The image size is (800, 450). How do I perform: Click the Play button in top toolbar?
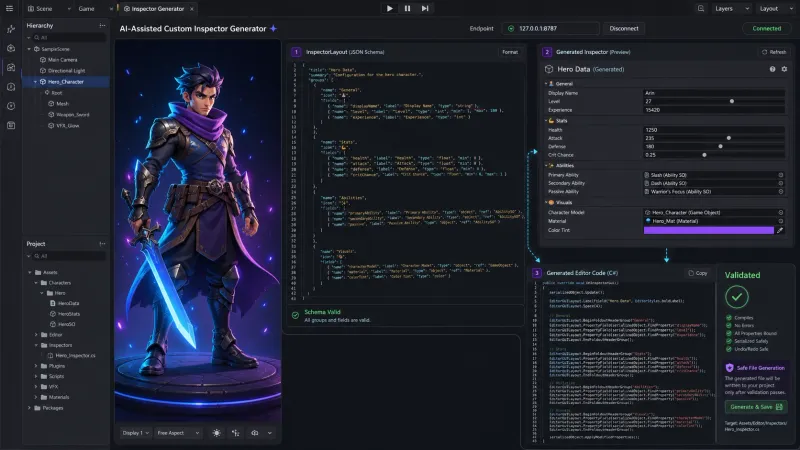tap(390, 9)
